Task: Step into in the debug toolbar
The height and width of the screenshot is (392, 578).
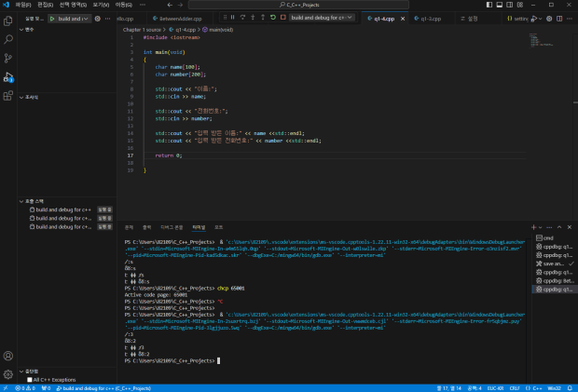Action: point(253,18)
